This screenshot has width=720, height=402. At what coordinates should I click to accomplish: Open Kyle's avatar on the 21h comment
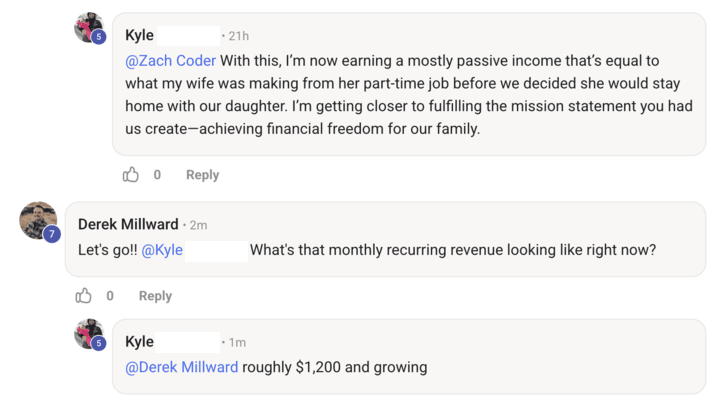pyautogui.click(x=88, y=27)
